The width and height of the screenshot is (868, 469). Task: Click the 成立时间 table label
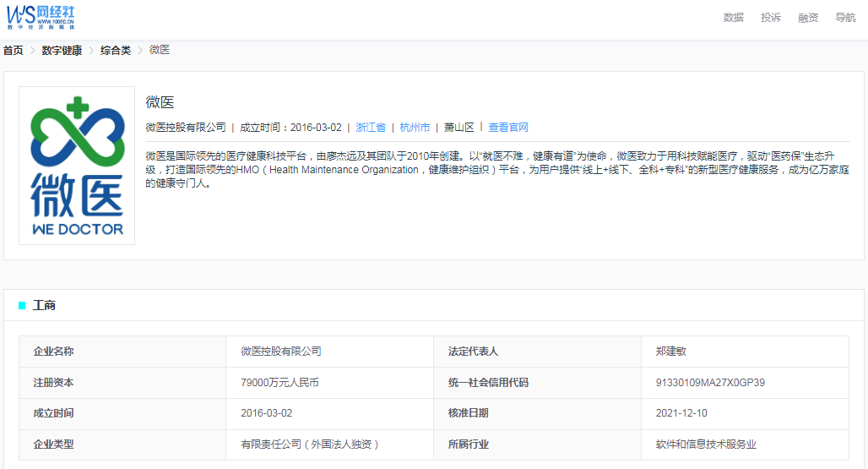(53, 413)
